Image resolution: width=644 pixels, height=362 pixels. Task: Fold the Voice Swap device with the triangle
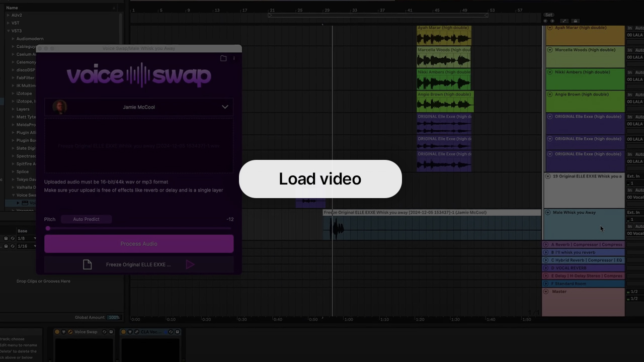pyautogui.click(x=64, y=332)
